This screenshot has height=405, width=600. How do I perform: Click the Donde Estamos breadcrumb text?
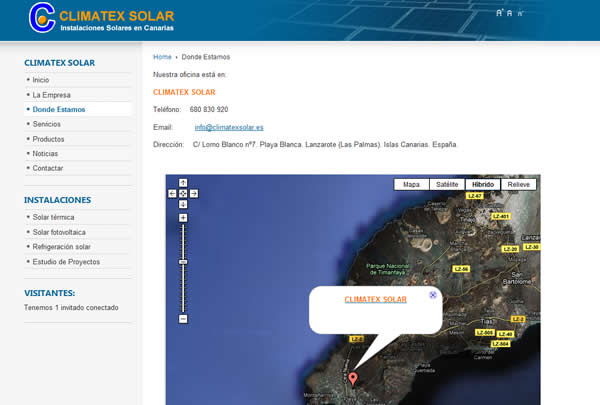point(205,57)
